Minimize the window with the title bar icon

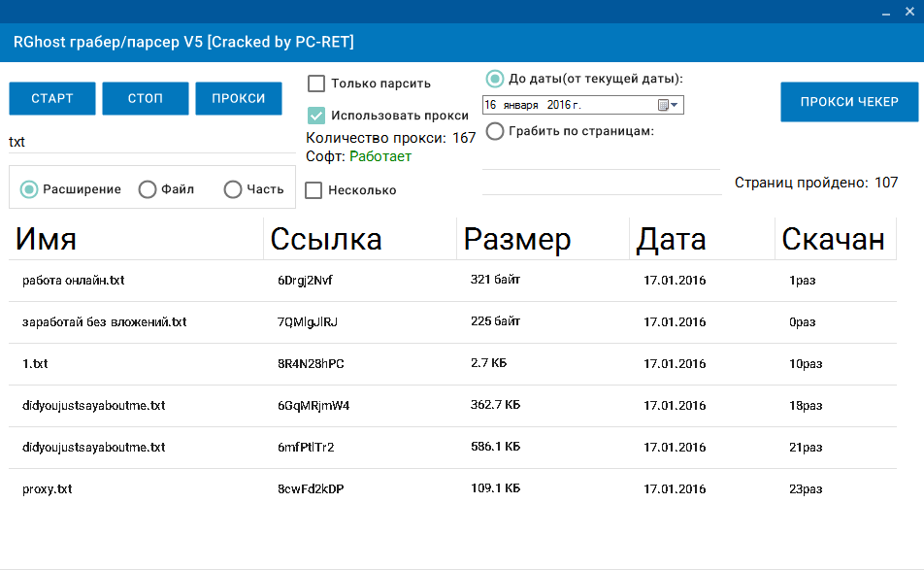pyautogui.click(x=884, y=13)
